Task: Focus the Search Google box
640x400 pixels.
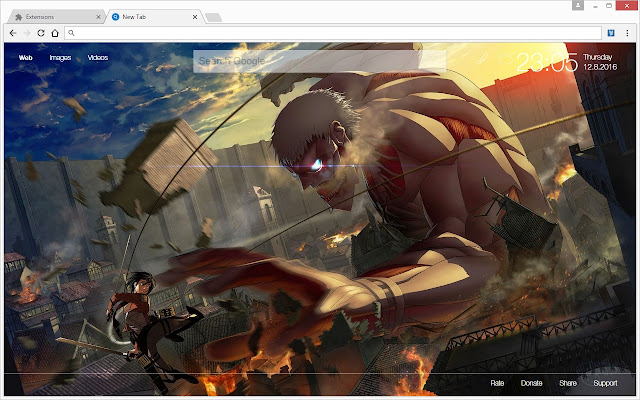Action: click(319, 61)
